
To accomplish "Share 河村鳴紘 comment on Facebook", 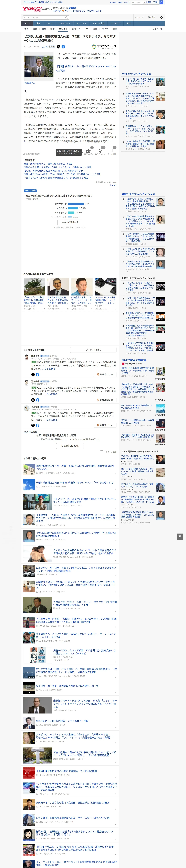I will pos(38,400).
